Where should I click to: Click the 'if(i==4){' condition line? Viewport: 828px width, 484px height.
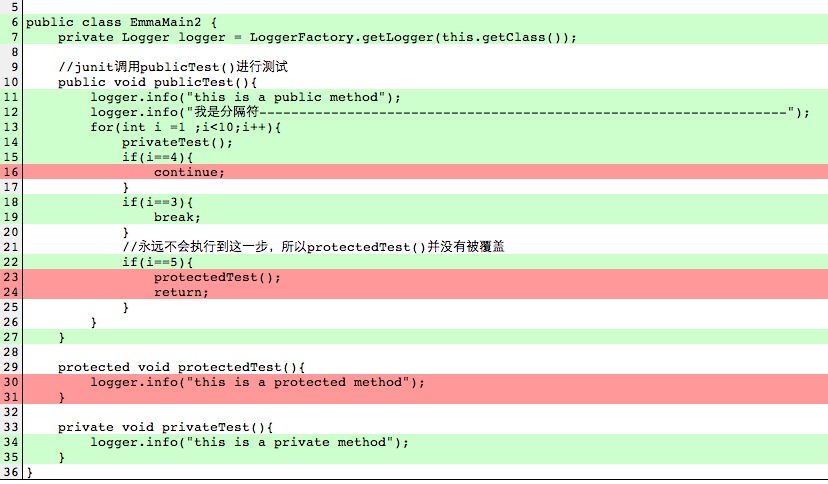click(x=157, y=157)
